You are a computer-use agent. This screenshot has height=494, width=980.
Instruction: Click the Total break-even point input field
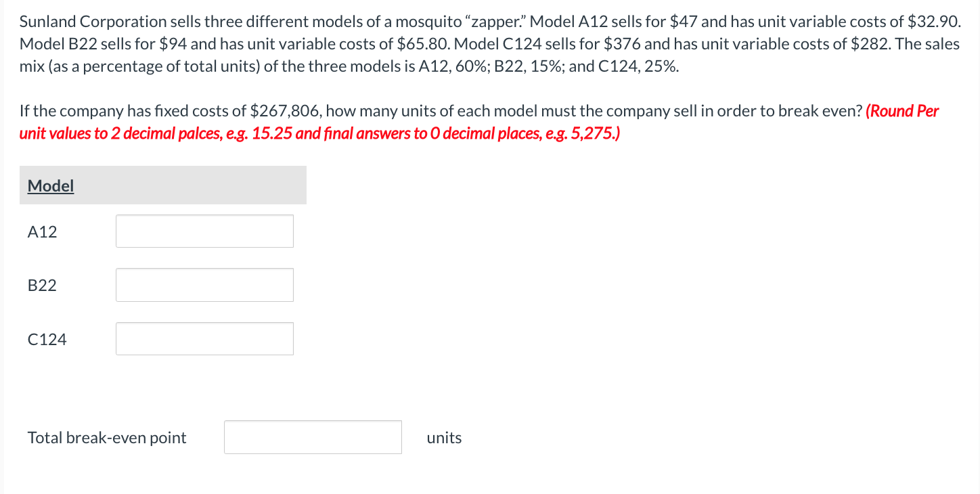pos(312,437)
